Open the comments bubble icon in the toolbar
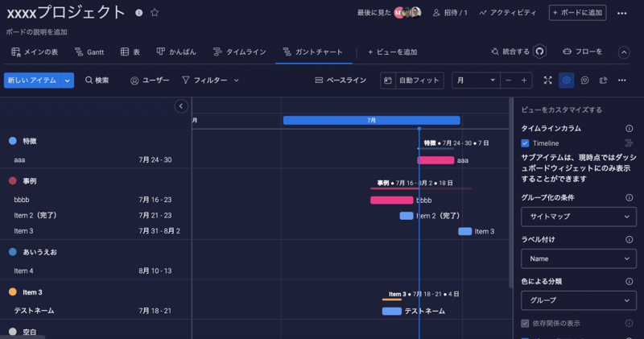Image resolution: width=644 pixels, height=339 pixels. [x=584, y=81]
